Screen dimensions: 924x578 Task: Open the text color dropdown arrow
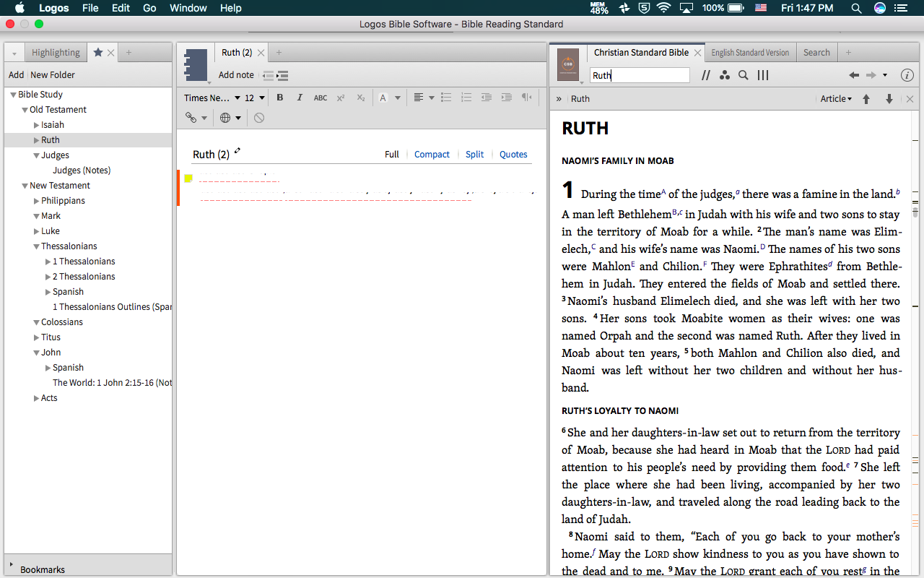pyautogui.click(x=397, y=98)
